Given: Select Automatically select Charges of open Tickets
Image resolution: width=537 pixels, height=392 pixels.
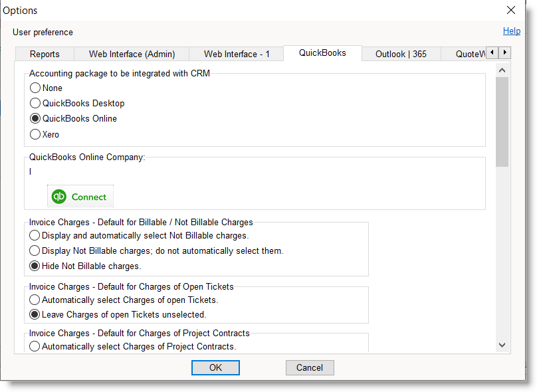Looking at the screenshot, I should (35, 300).
